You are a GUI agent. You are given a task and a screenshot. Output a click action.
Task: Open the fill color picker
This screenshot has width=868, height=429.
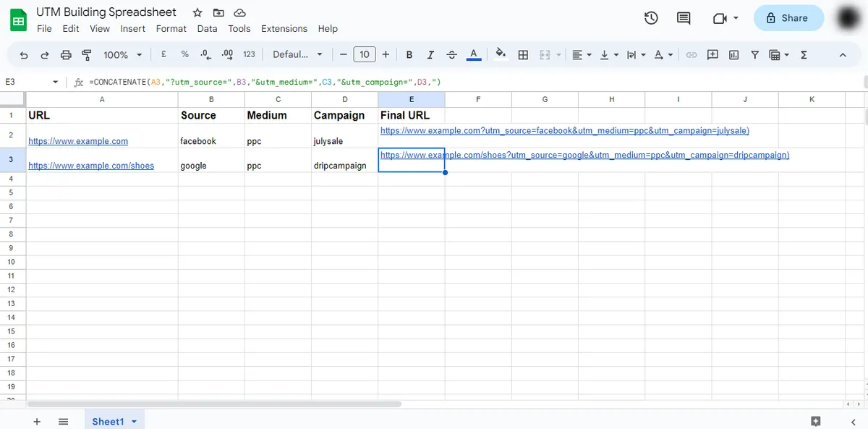pos(500,54)
